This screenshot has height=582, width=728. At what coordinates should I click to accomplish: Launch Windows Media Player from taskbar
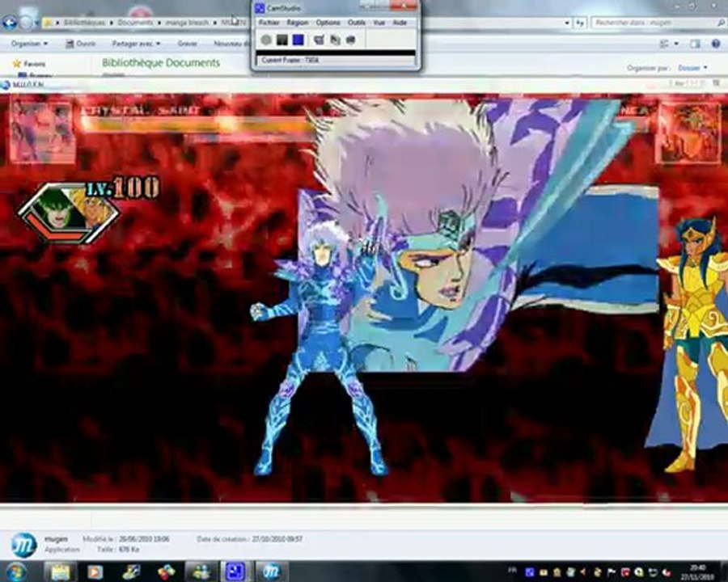click(x=95, y=571)
